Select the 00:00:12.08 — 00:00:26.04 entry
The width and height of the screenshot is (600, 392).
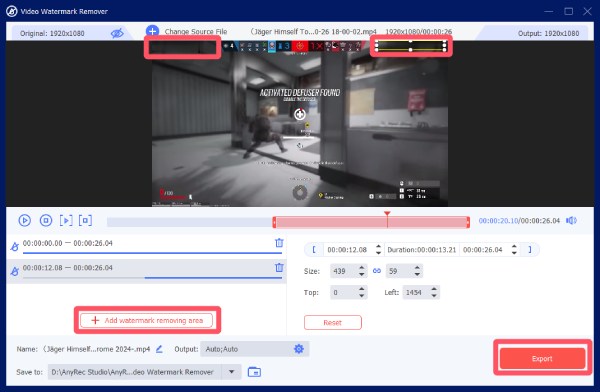pos(146,271)
